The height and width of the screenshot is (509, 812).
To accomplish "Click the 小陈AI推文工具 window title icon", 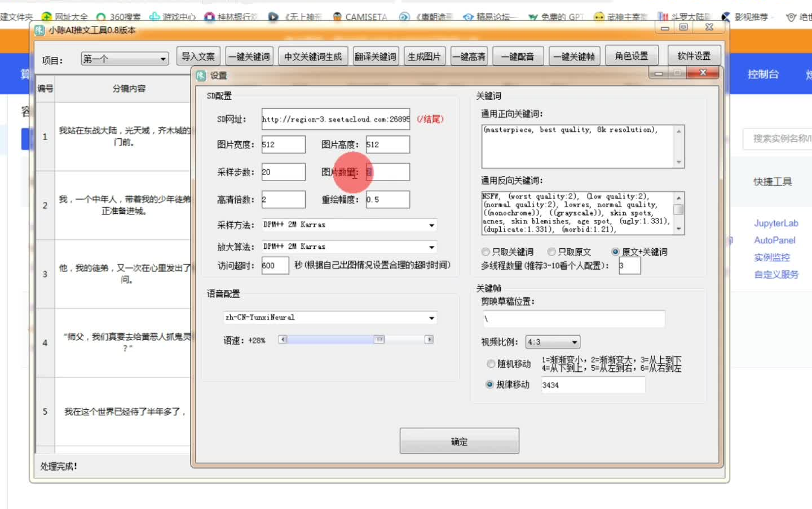I will point(39,30).
